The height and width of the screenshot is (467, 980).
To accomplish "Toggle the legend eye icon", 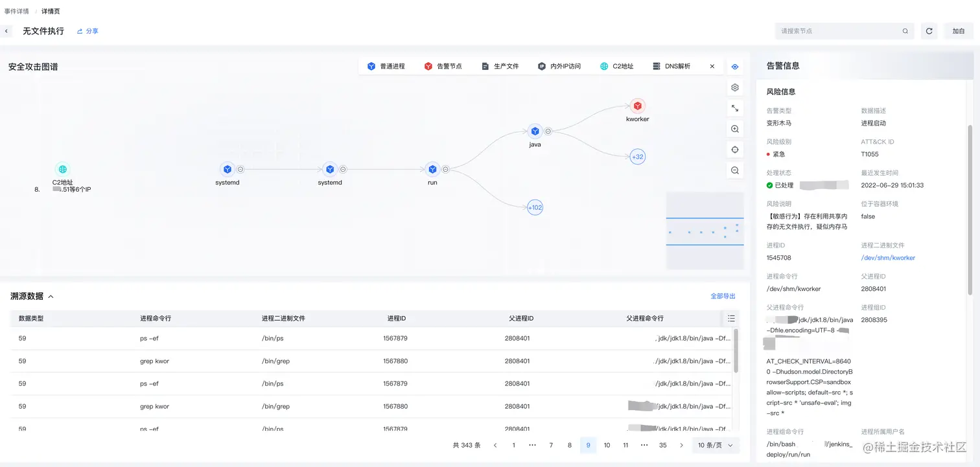I will [735, 67].
